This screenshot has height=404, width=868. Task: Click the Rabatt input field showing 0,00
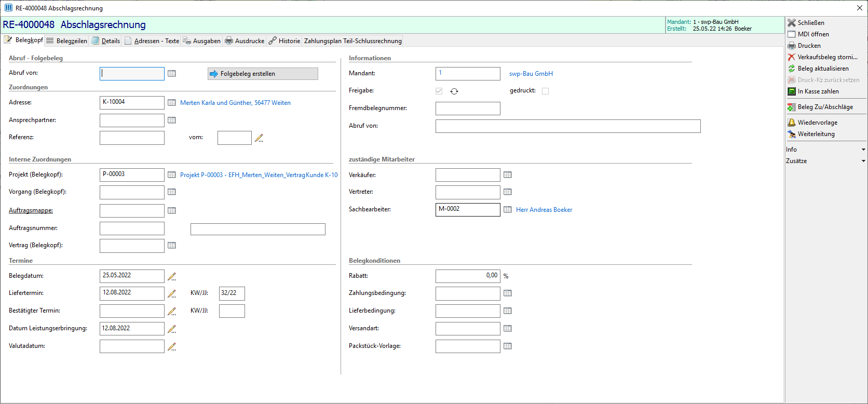468,276
